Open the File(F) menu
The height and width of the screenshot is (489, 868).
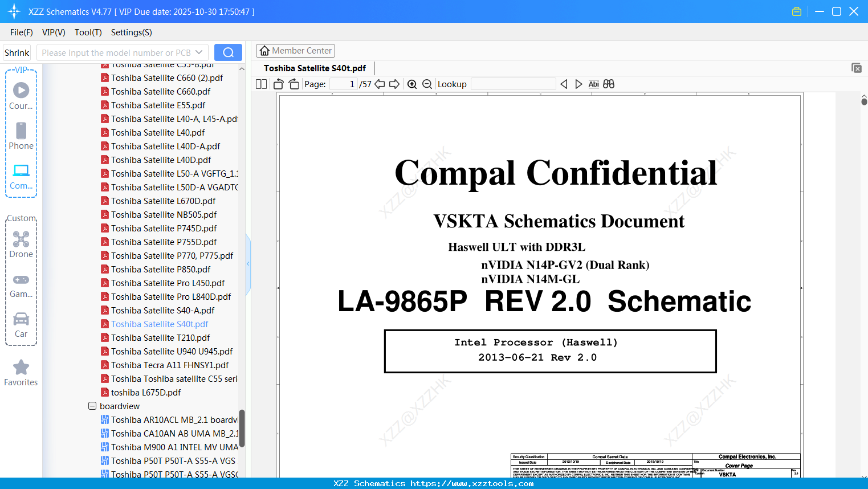point(22,32)
